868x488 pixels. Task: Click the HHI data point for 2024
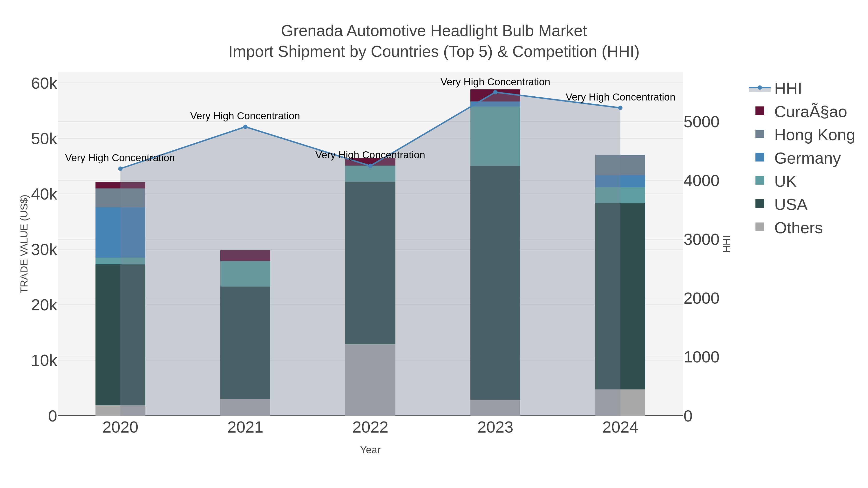[620, 108]
